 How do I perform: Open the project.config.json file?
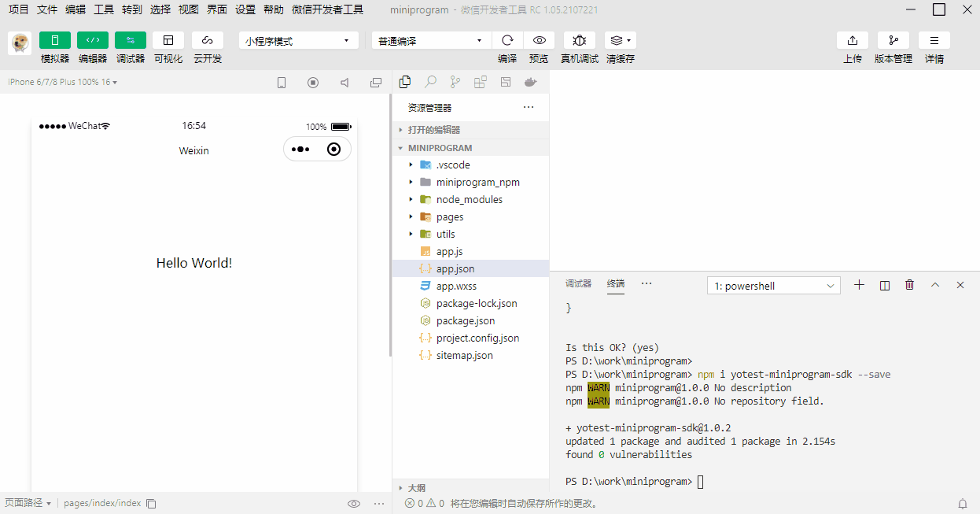(x=470, y=338)
